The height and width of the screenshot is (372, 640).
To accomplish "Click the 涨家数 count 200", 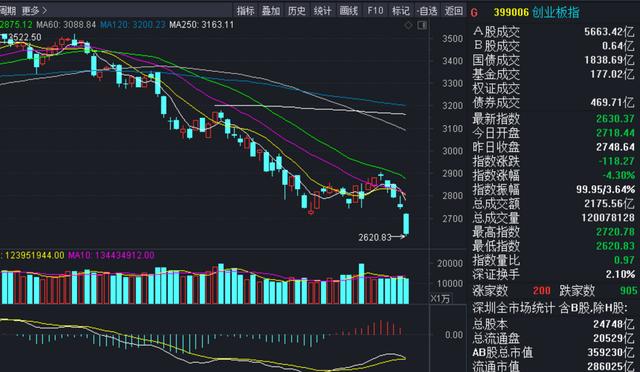I will (542, 291).
